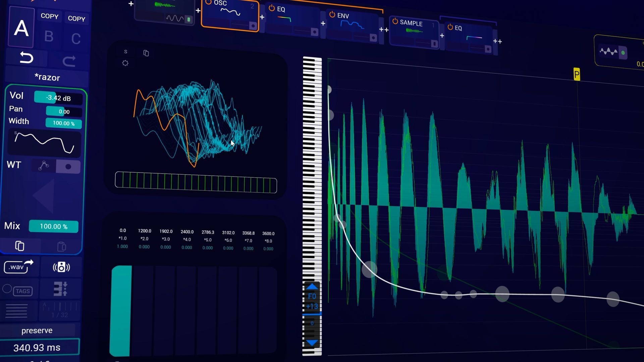
Task: Add a module between OSC and EQ
Action: (262, 17)
